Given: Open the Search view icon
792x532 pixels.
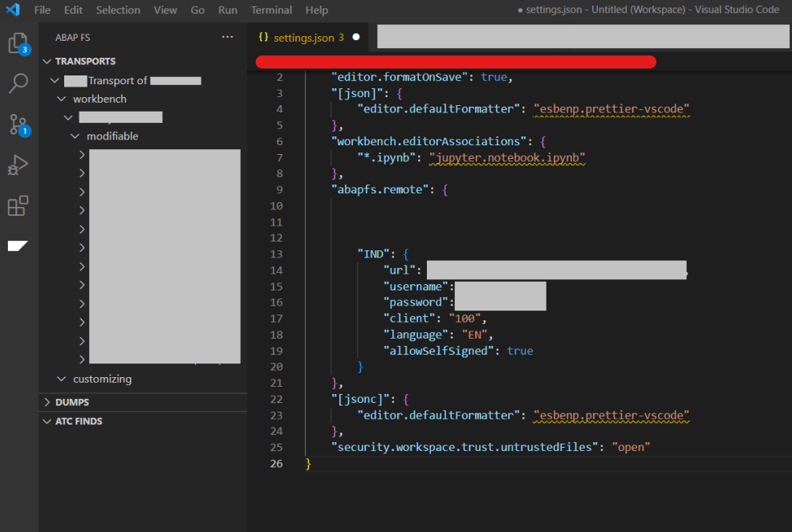Looking at the screenshot, I should [18, 83].
